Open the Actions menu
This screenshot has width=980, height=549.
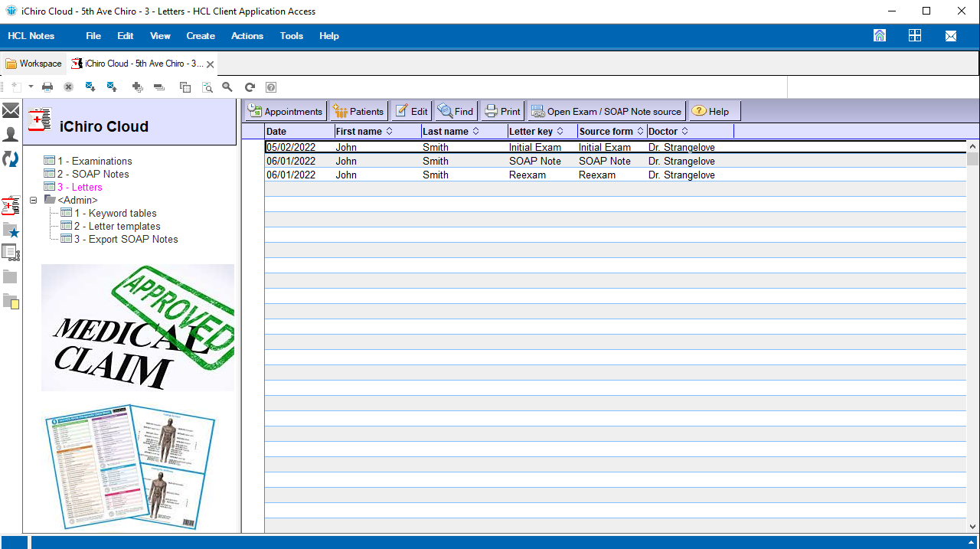(247, 36)
